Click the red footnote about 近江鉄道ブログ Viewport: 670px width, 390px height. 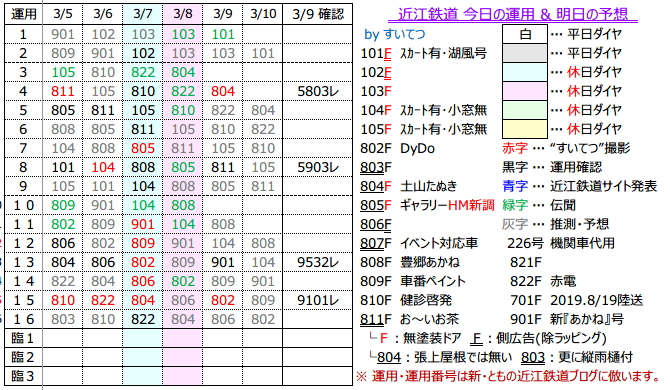point(509,376)
